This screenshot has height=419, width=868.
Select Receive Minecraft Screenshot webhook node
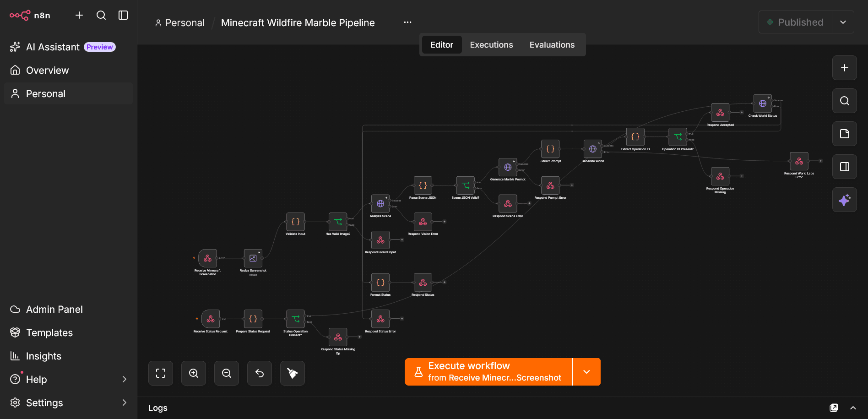(207, 258)
